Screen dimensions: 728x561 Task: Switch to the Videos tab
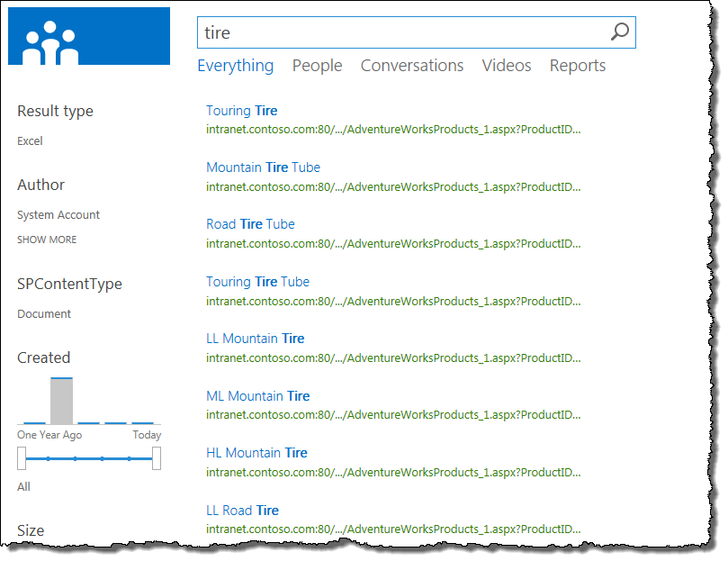pyautogui.click(x=506, y=65)
